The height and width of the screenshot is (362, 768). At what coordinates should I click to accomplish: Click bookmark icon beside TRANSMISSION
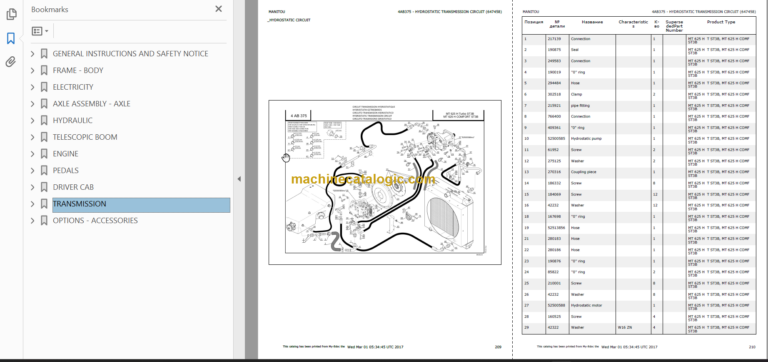pos(44,204)
